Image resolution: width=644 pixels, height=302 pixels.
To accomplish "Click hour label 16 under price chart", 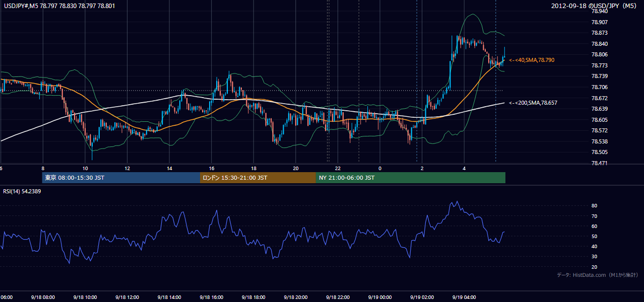I will (212, 169).
